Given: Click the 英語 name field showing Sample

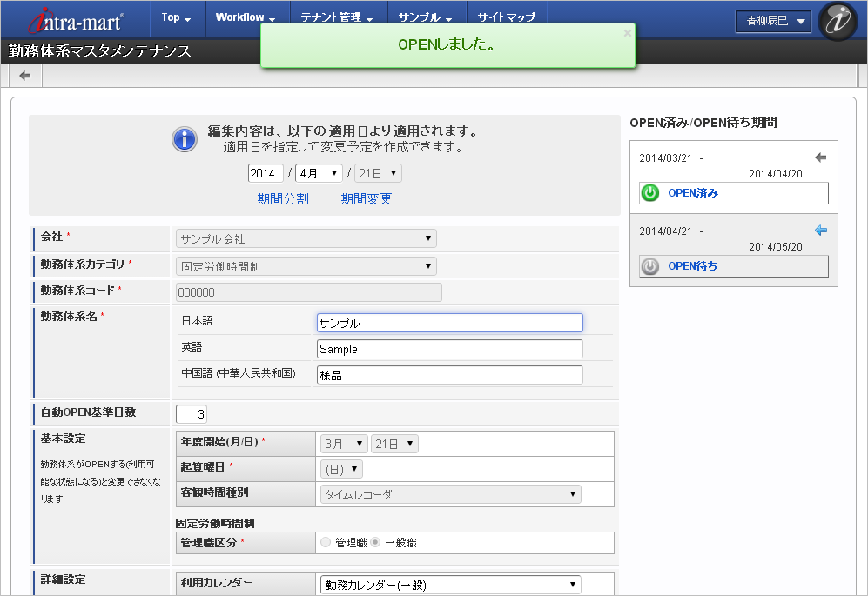Looking at the screenshot, I should pyautogui.click(x=450, y=349).
